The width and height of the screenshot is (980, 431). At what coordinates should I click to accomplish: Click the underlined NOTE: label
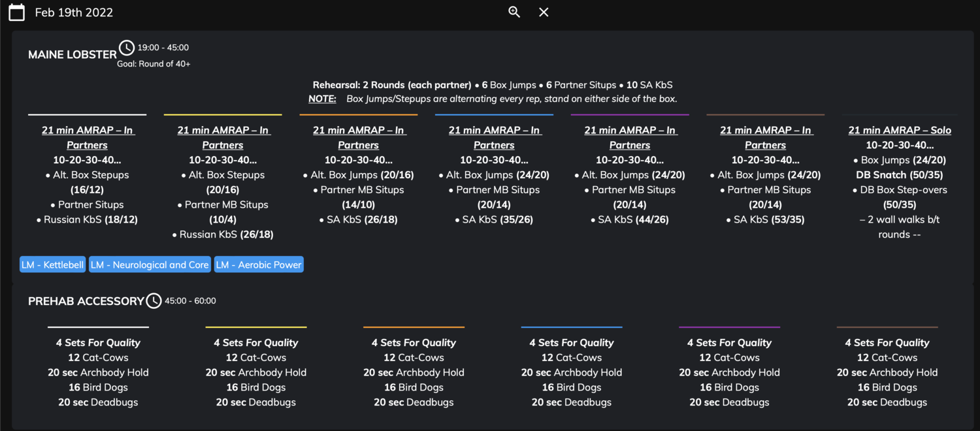[322, 99]
